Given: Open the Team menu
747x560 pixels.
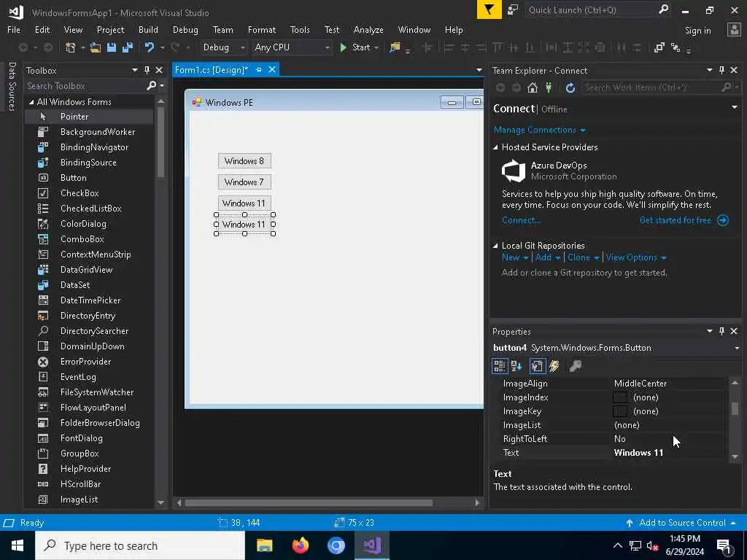Looking at the screenshot, I should (x=223, y=29).
